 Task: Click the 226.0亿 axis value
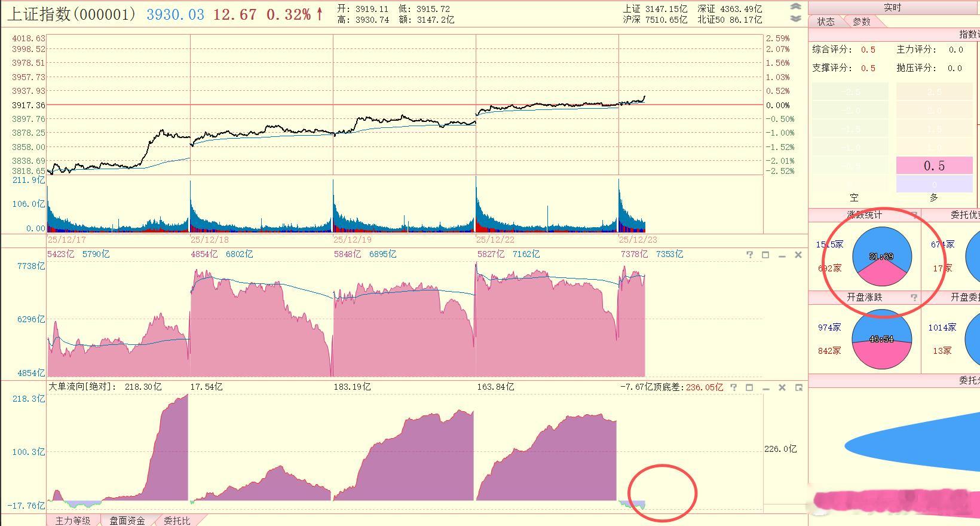[x=780, y=449]
